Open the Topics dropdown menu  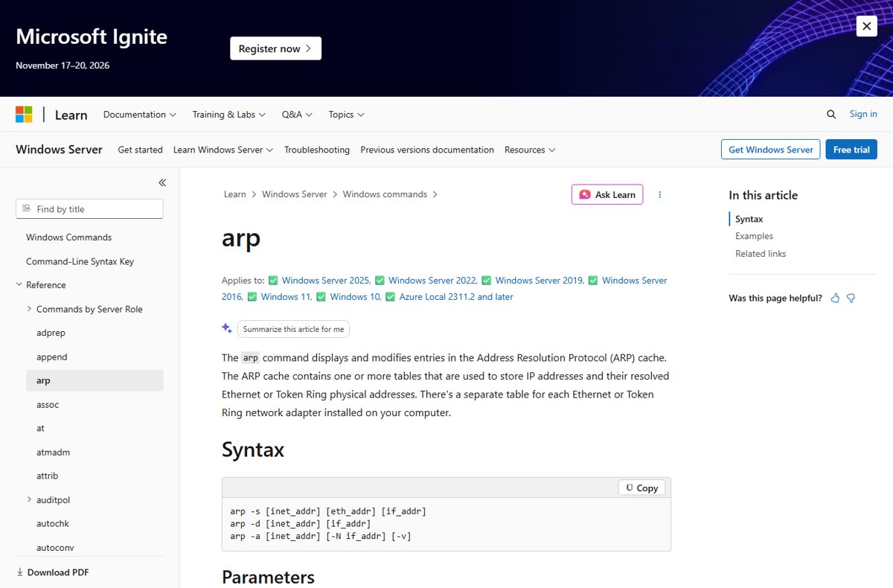click(x=346, y=115)
